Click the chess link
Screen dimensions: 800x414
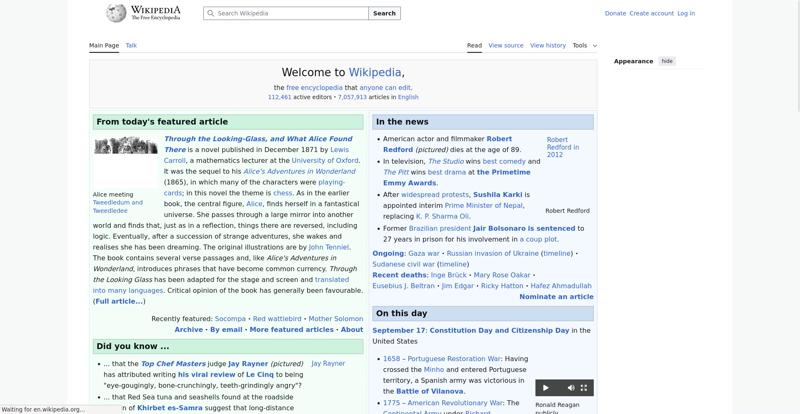283,193
